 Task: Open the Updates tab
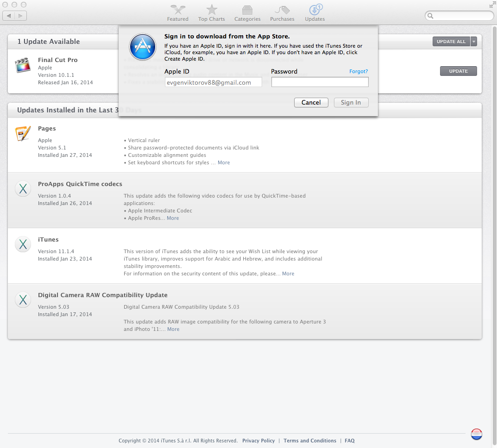coord(315,13)
